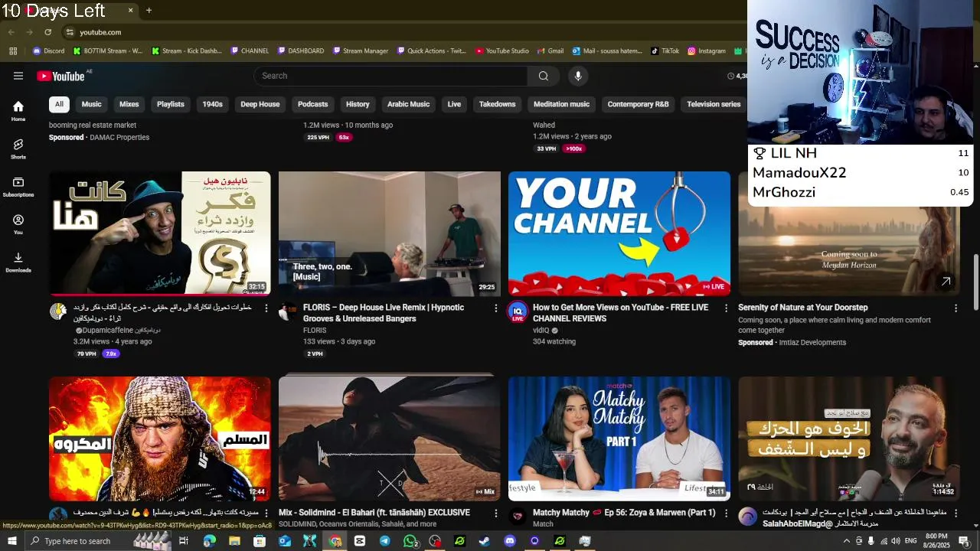This screenshot has width=980, height=551.
Task: Select the All filter chip
Action: coord(59,104)
